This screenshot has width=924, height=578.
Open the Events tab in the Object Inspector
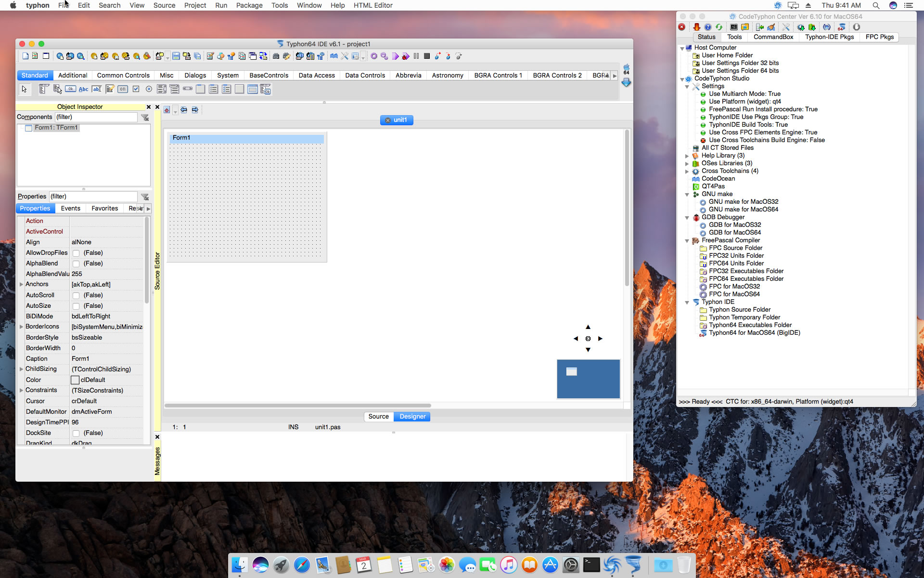point(70,208)
